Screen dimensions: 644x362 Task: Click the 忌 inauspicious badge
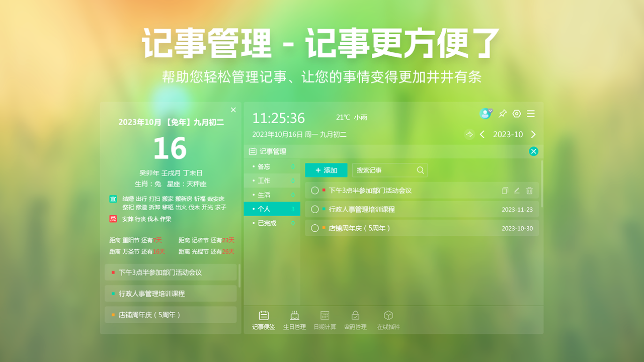click(x=113, y=219)
